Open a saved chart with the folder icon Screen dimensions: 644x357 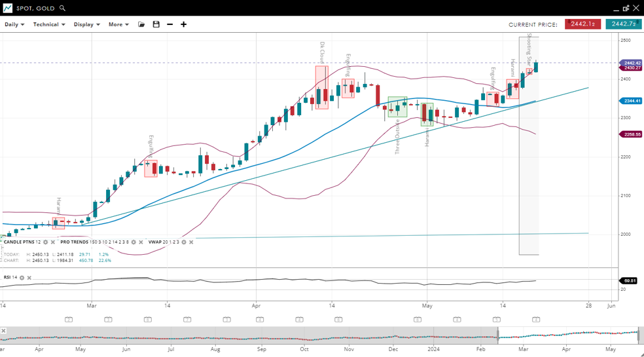point(141,24)
